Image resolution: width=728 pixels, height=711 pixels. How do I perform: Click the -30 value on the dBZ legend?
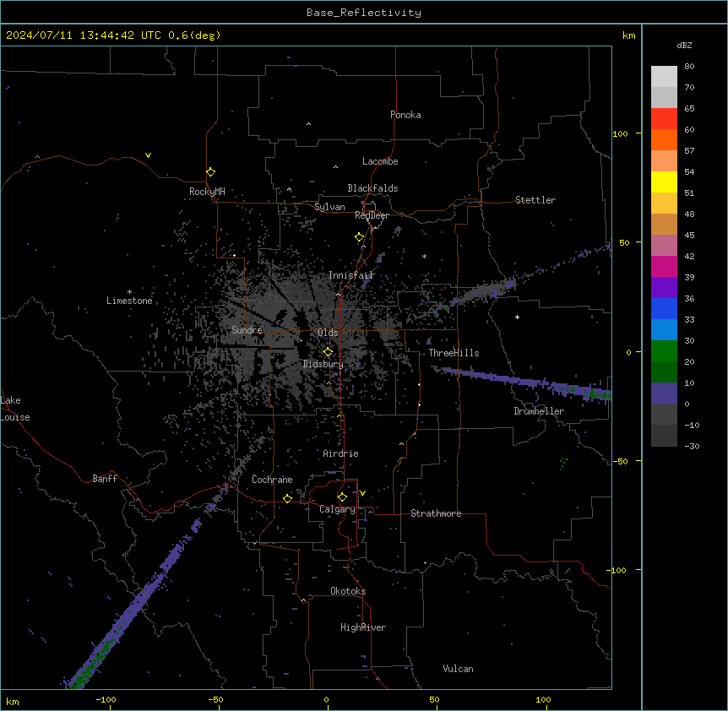point(692,446)
